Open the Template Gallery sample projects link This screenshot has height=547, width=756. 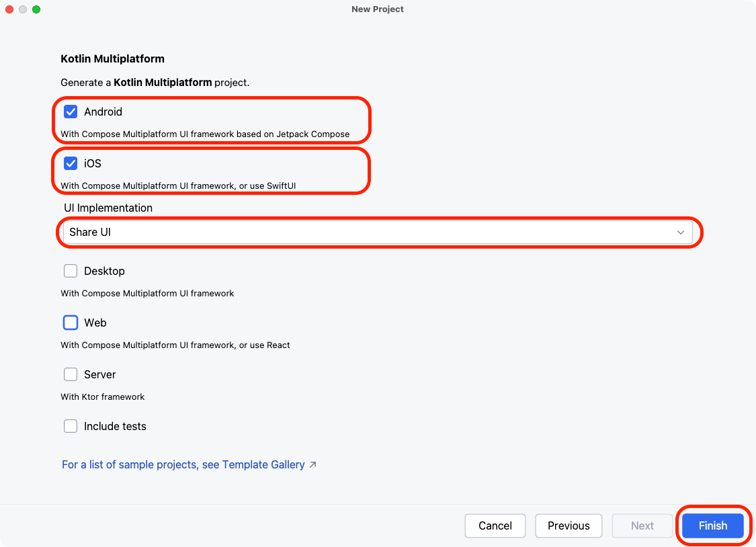pos(183,464)
